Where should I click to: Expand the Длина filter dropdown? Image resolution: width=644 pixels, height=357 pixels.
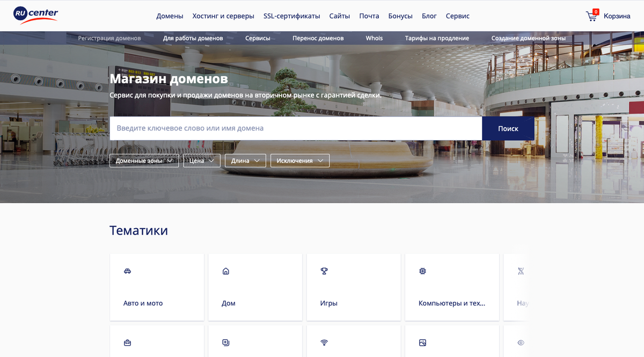(245, 161)
